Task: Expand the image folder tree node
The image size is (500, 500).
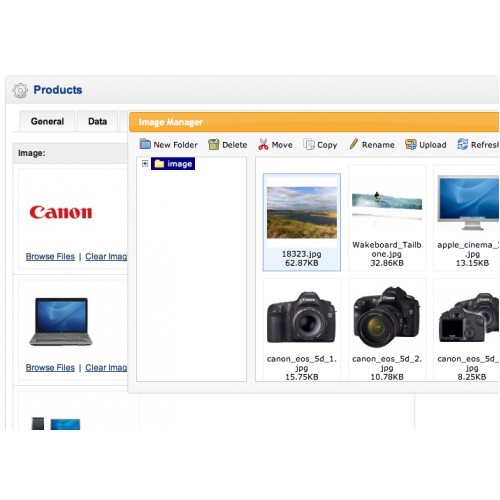Action: [145, 163]
